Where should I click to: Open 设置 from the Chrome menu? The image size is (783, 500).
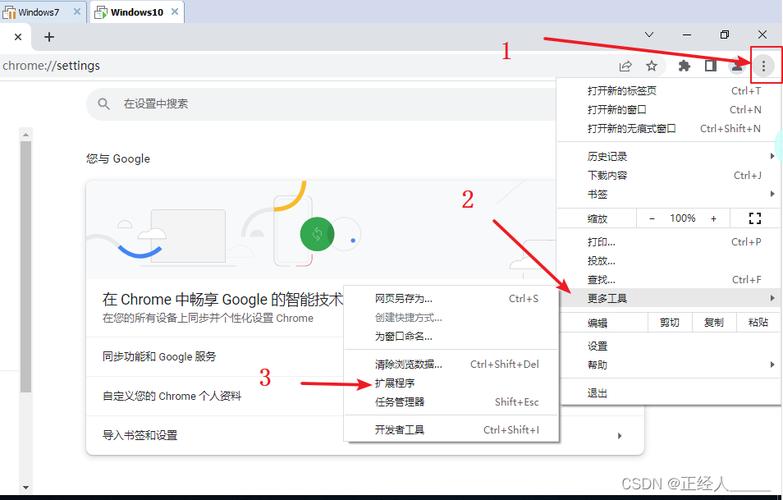tap(669, 346)
